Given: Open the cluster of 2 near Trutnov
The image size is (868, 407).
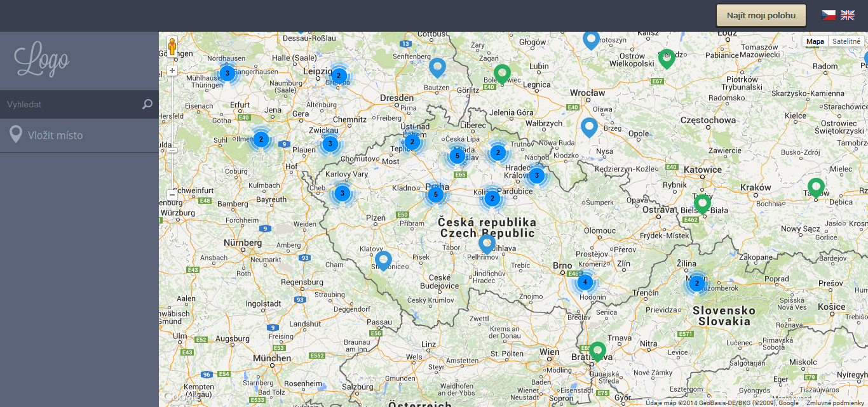Looking at the screenshot, I should pyautogui.click(x=498, y=152).
